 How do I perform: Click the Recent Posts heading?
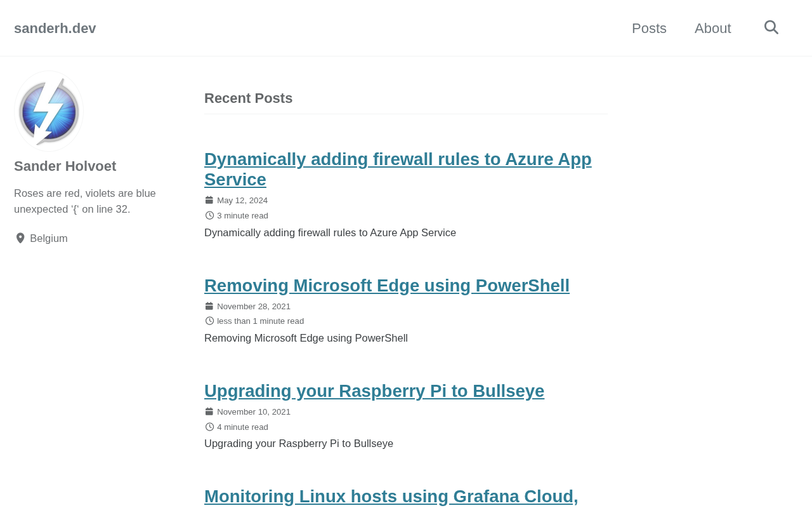pyautogui.click(x=248, y=98)
